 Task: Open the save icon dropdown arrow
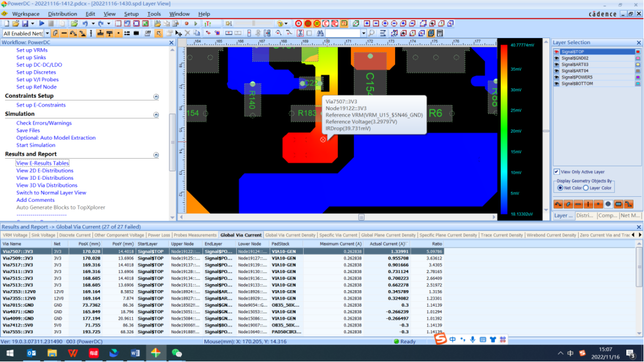(33, 23)
